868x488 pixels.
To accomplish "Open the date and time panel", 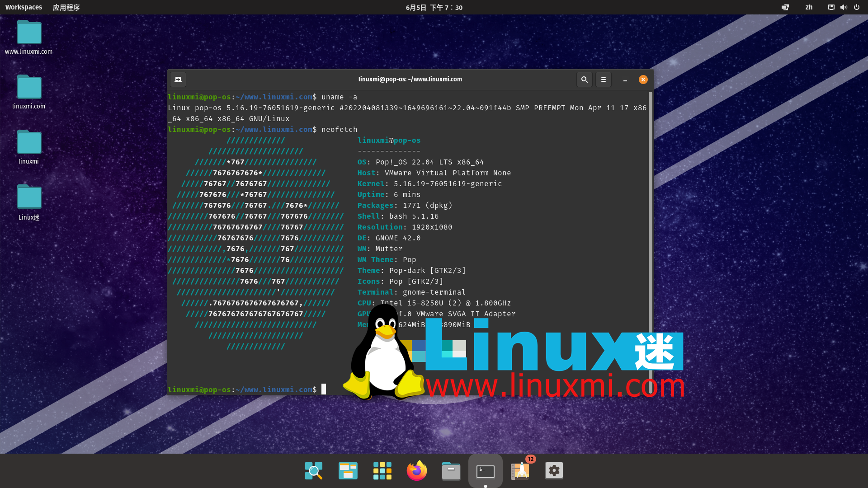I will coord(434,7).
